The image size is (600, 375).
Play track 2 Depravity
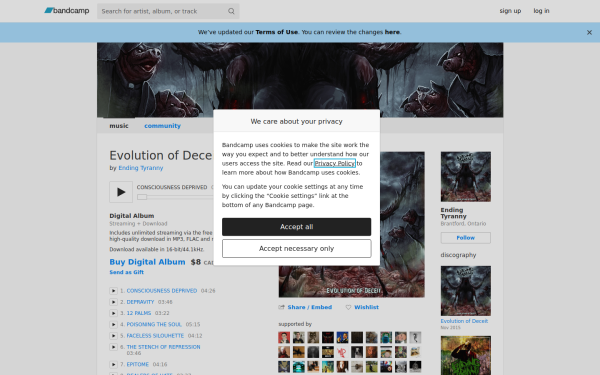(113, 302)
